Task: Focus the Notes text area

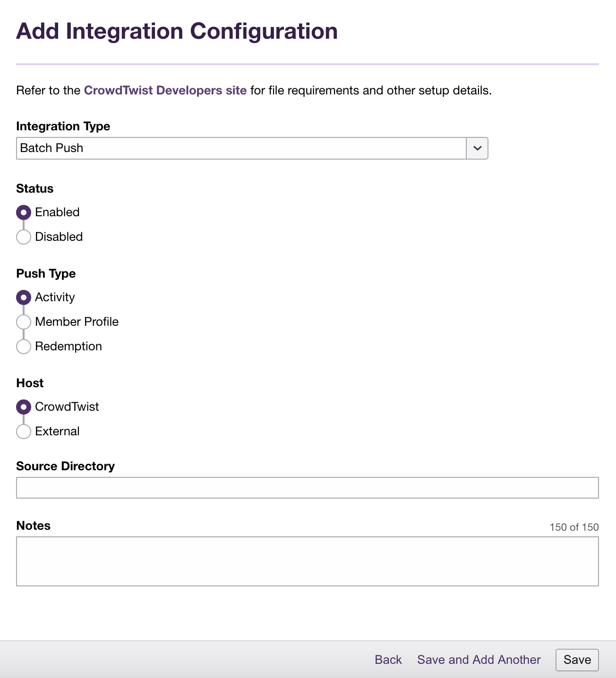Action: pyautogui.click(x=307, y=561)
